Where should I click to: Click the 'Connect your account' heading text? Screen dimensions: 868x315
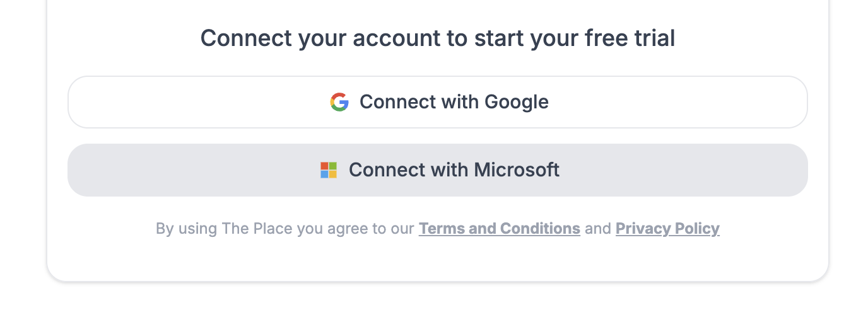click(x=437, y=38)
